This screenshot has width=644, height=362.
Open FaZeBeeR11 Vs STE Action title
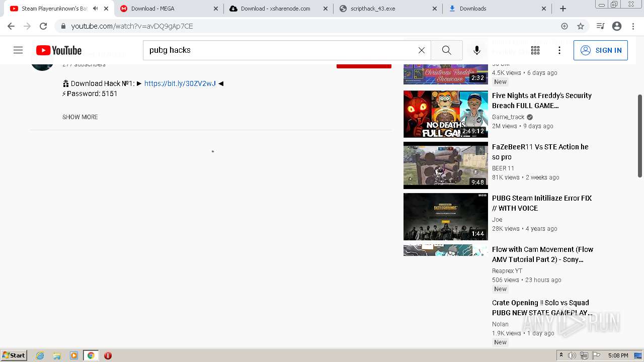coord(540,152)
